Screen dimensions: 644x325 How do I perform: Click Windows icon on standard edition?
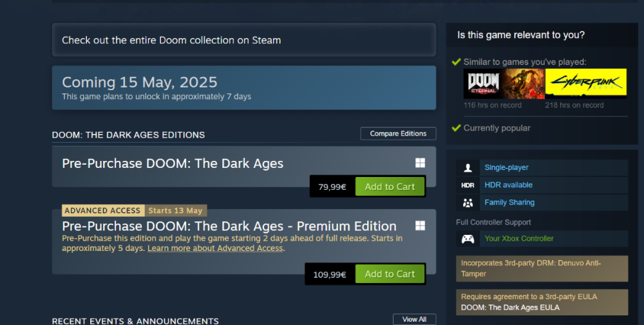[x=420, y=163]
